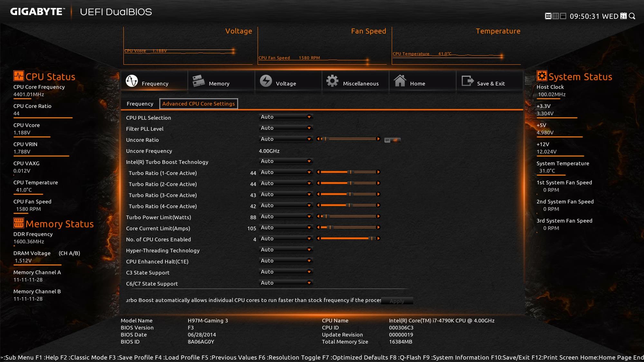This screenshot has height=362, width=644.
Task: Expand Core Current Limit(Amps) dropdown
Action: [286, 227]
